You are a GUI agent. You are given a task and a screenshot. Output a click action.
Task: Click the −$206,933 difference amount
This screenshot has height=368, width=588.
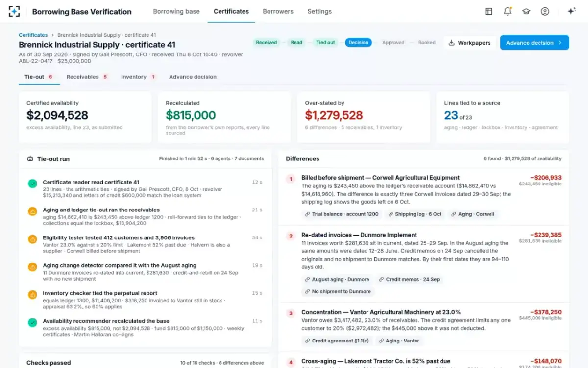(x=545, y=178)
